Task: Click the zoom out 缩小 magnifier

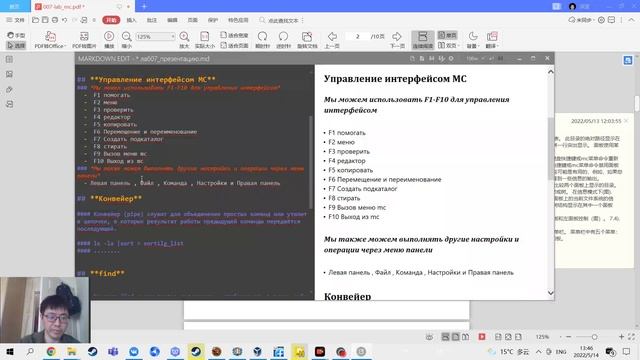Action: [127, 36]
